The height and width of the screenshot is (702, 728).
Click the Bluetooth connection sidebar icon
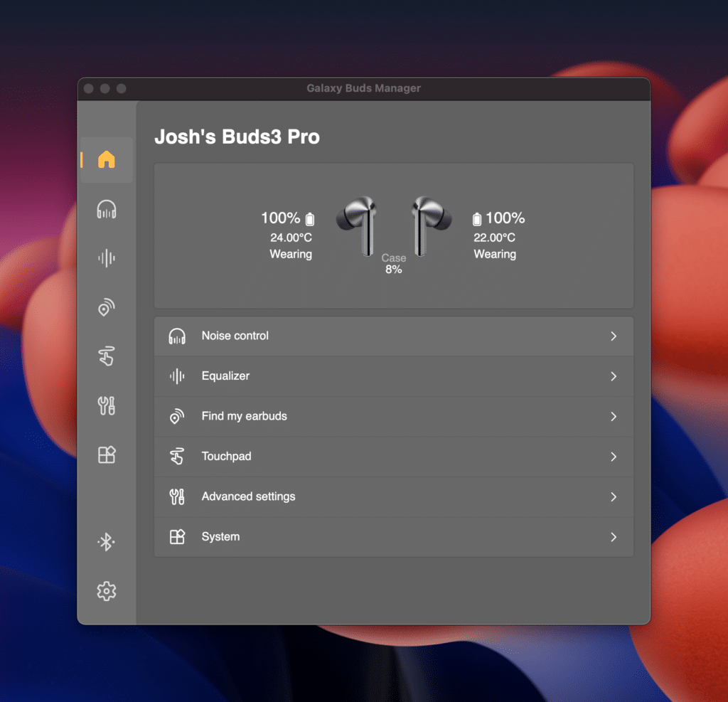pos(107,543)
